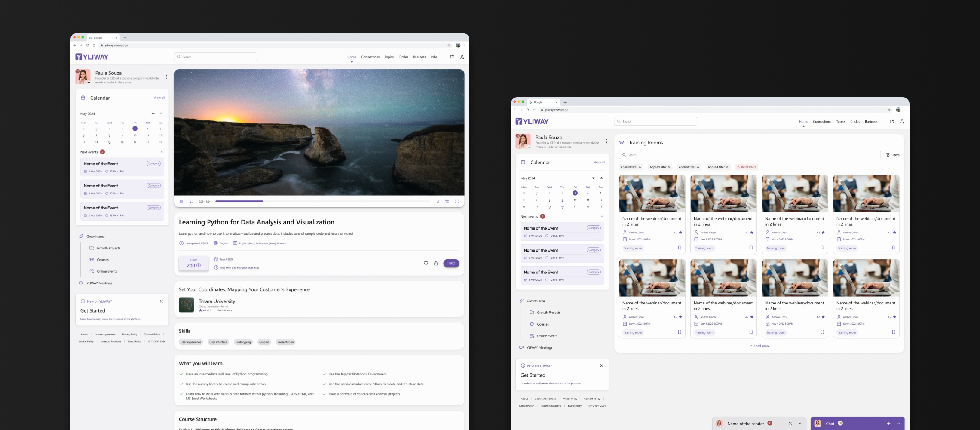Click the Reset filters link
This screenshot has height=430, width=980.
(x=747, y=167)
